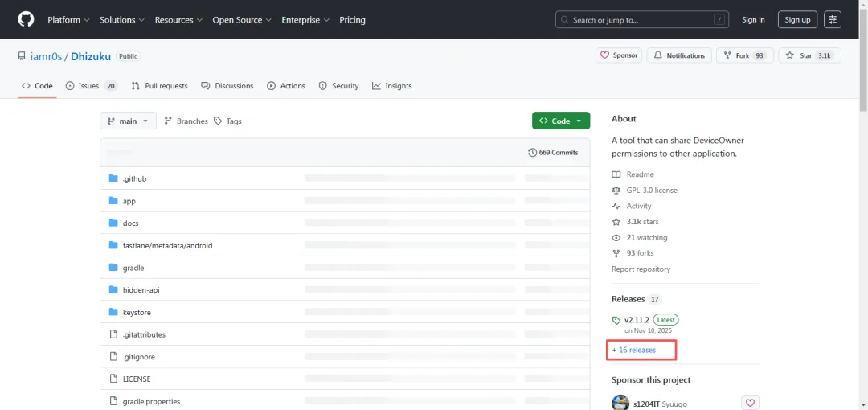Image resolution: width=868 pixels, height=410 pixels.
Task: Open the keystore folder
Action: (x=137, y=313)
